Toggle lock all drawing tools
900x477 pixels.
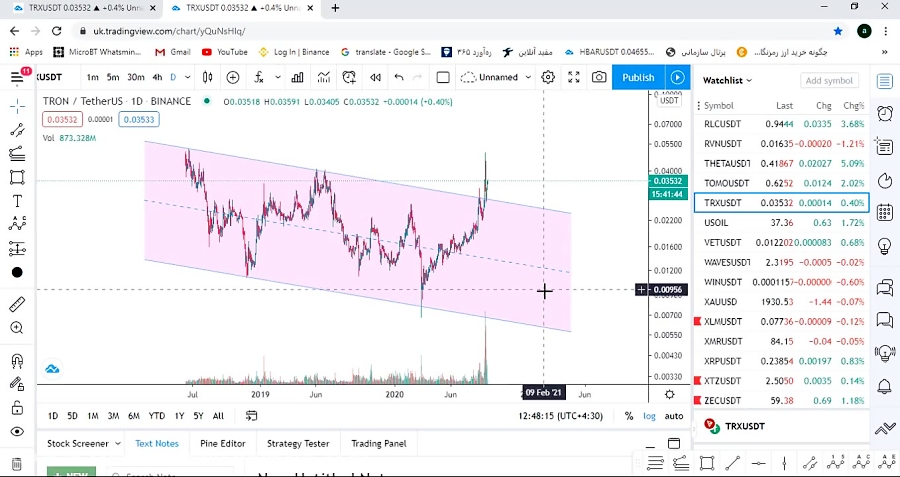[17, 408]
